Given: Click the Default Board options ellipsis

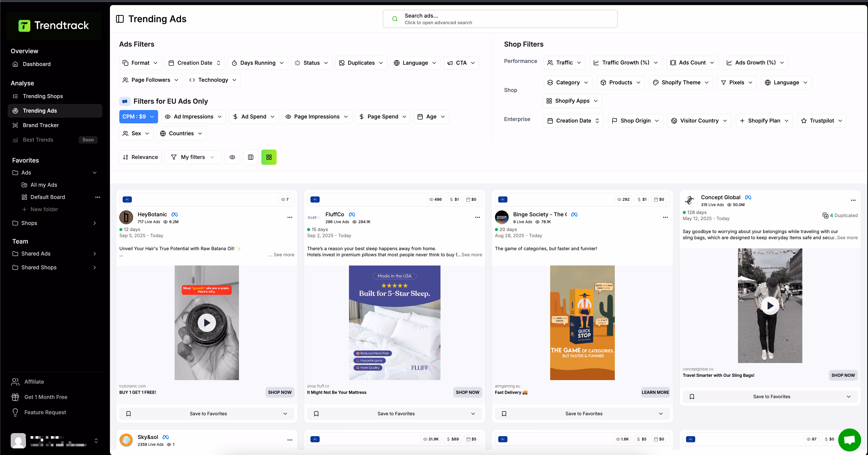Looking at the screenshot, I should click(x=97, y=197).
